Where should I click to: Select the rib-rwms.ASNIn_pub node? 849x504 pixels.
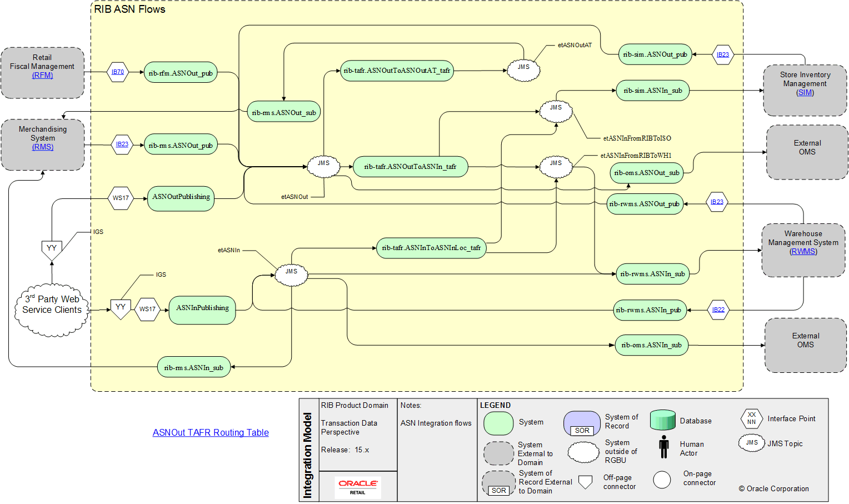tap(651, 310)
